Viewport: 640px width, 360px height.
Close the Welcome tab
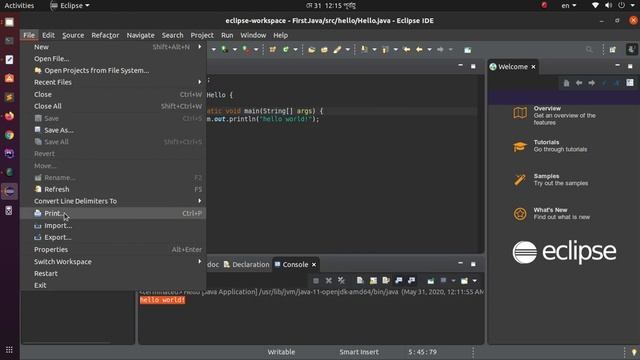coord(533,67)
